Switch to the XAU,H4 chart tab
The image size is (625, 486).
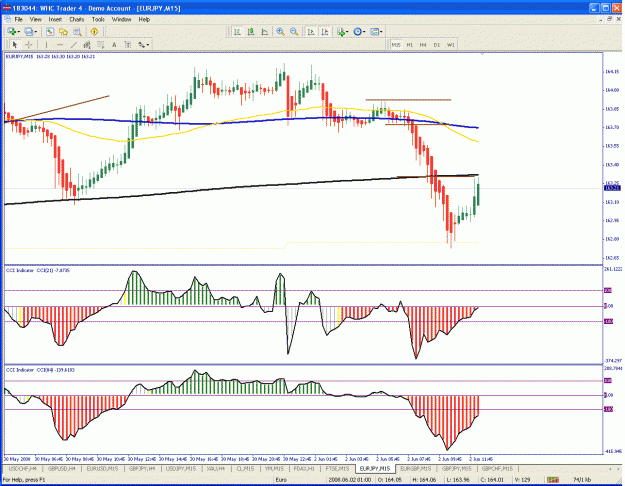tap(214, 468)
